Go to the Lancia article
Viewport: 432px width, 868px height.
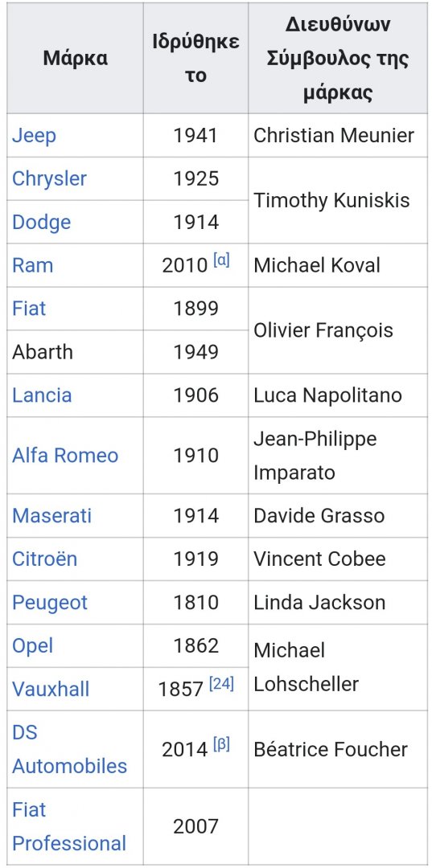click(x=42, y=395)
